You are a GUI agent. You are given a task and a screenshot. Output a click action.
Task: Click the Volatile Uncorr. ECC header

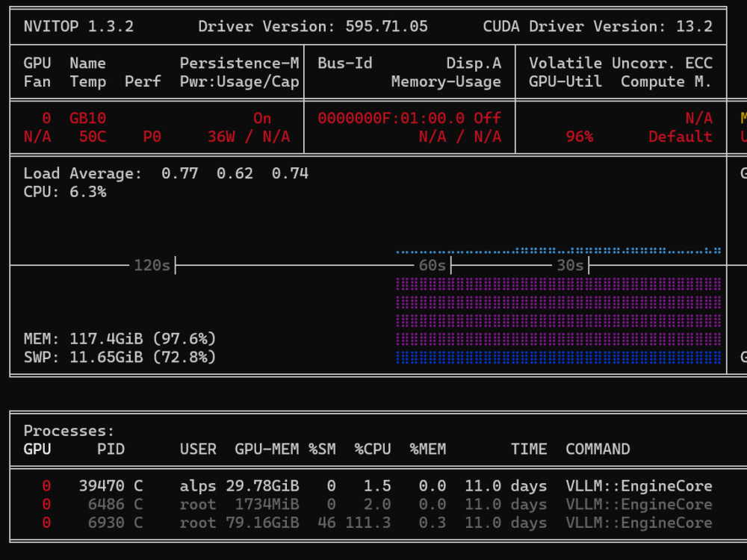621,63
